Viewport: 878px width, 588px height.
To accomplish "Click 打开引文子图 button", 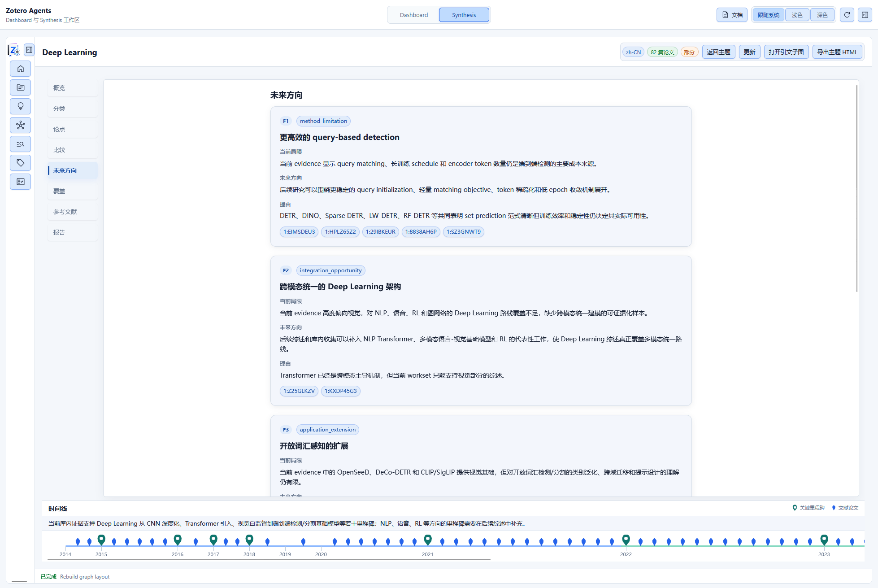I will (786, 52).
